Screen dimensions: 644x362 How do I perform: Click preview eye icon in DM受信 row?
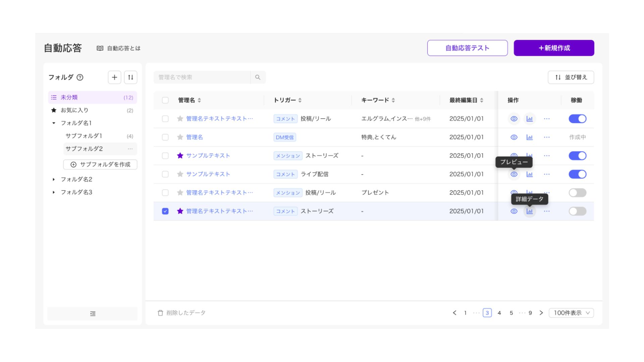[x=514, y=137]
